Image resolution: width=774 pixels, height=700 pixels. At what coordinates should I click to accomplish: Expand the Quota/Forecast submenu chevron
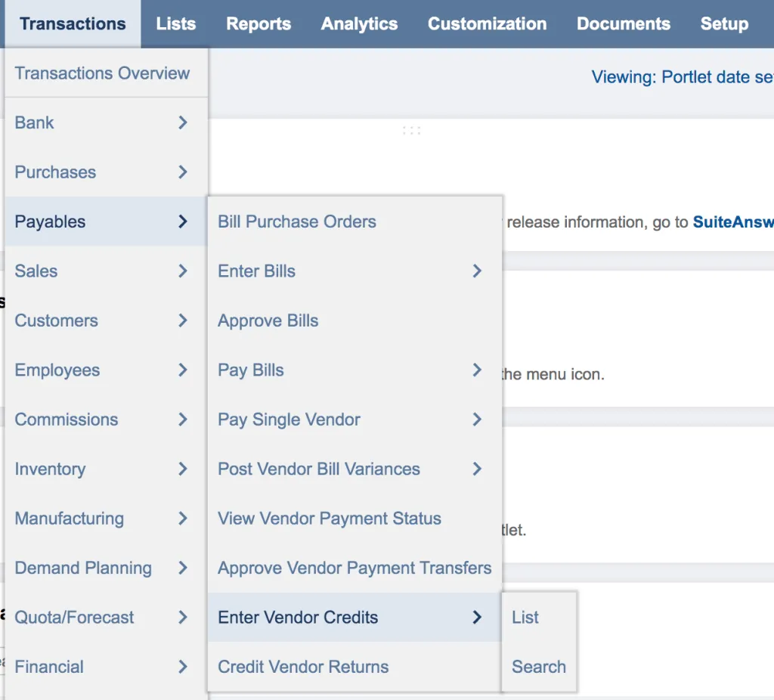click(183, 617)
